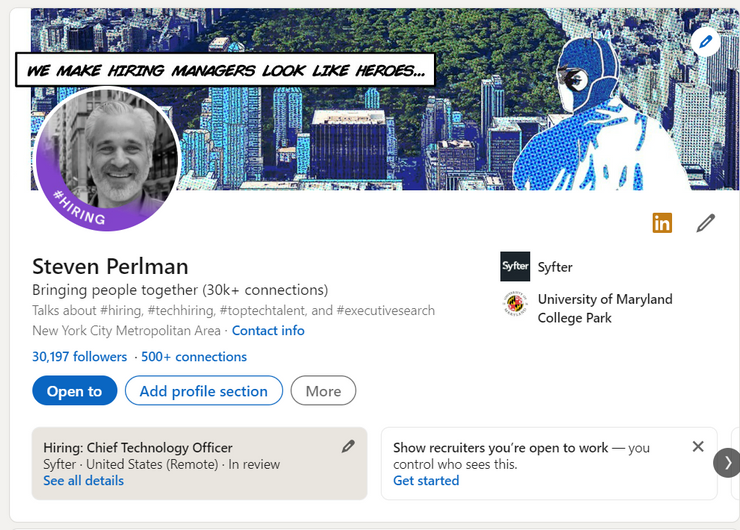Click Add profile section button
The width and height of the screenshot is (740, 530).
(204, 391)
